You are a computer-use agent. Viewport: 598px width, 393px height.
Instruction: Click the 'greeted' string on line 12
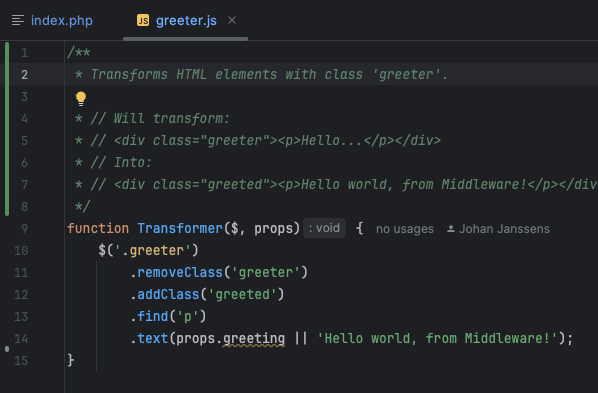click(242, 295)
